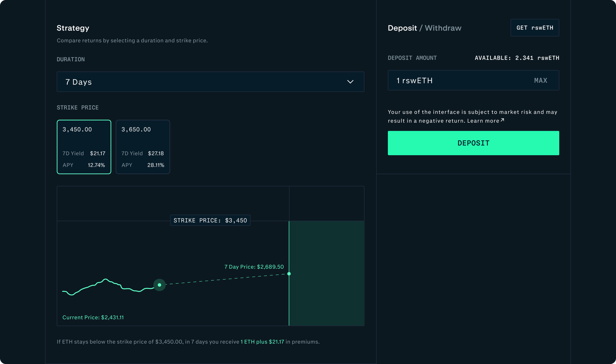
Task: Click the STRIKE PRICE: $3,450 label on chart
Action: click(210, 220)
